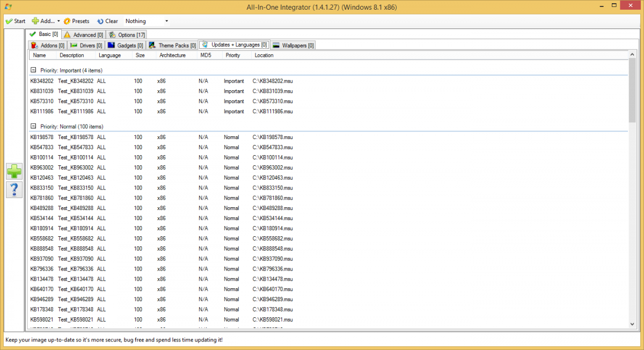This screenshot has width=644, height=350.
Task: Click the Test_KB796336 description cell
Action: pyautogui.click(x=76, y=269)
